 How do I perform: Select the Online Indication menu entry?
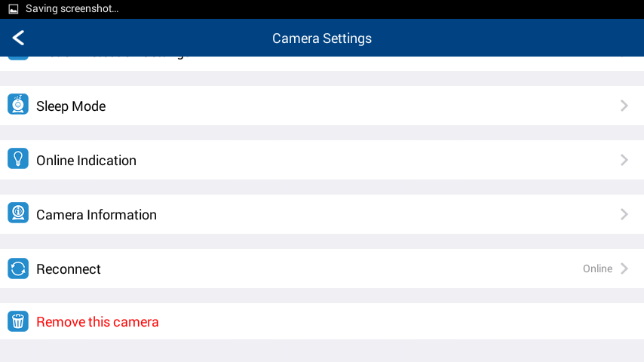(x=322, y=160)
